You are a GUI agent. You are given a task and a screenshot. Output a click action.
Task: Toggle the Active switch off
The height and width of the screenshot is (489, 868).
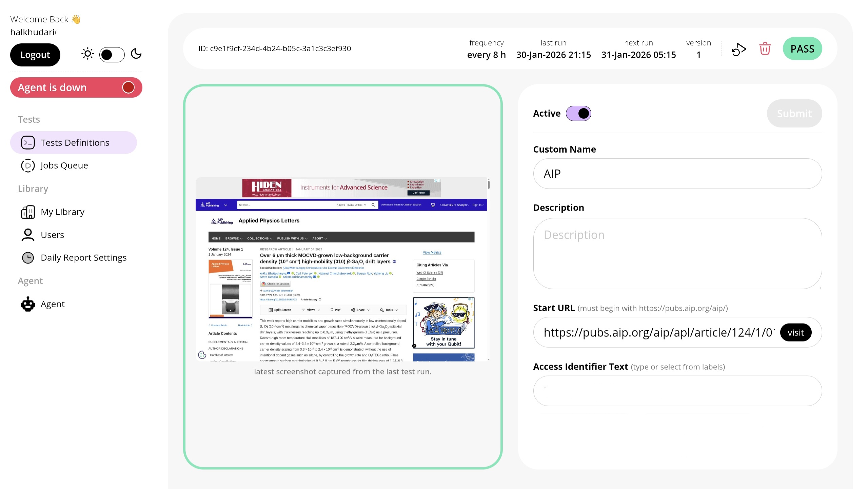(578, 114)
